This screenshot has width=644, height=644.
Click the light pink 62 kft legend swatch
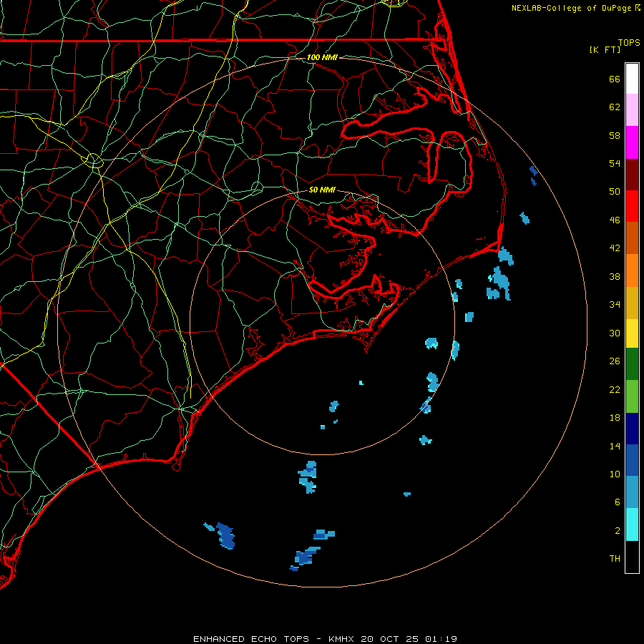(x=632, y=109)
